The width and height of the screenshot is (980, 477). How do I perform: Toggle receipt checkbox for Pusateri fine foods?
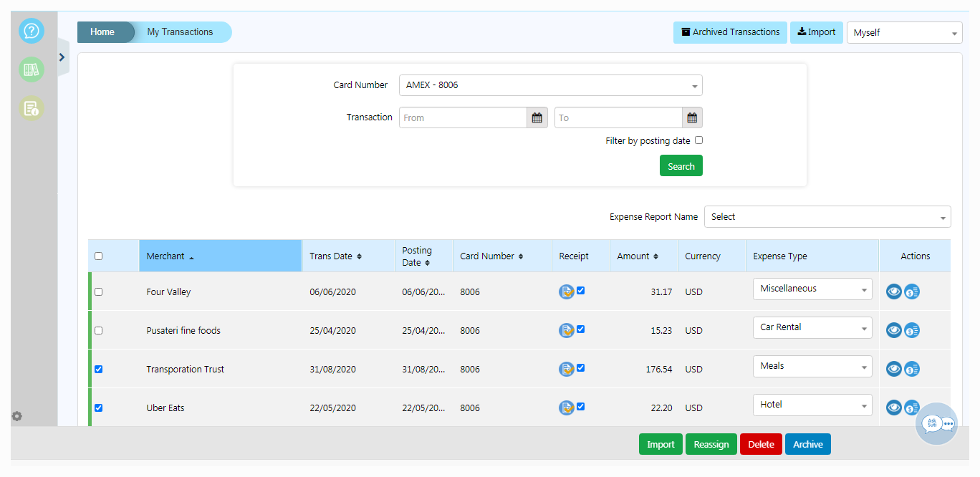coord(581,329)
